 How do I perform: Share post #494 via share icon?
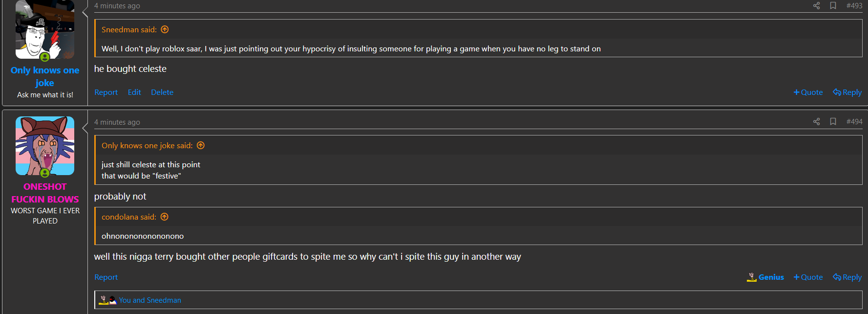pyautogui.click(x=816, y=121)
